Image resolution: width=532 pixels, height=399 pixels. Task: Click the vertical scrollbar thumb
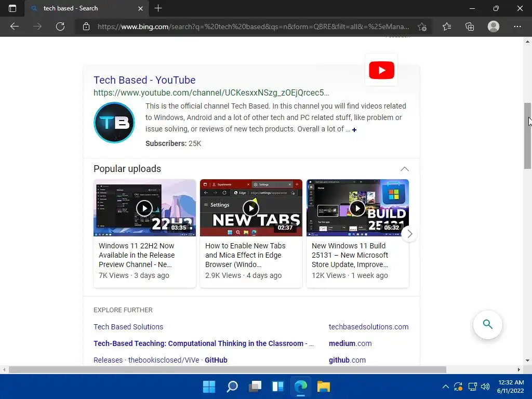pyautogui.click(x=527, y=136)
